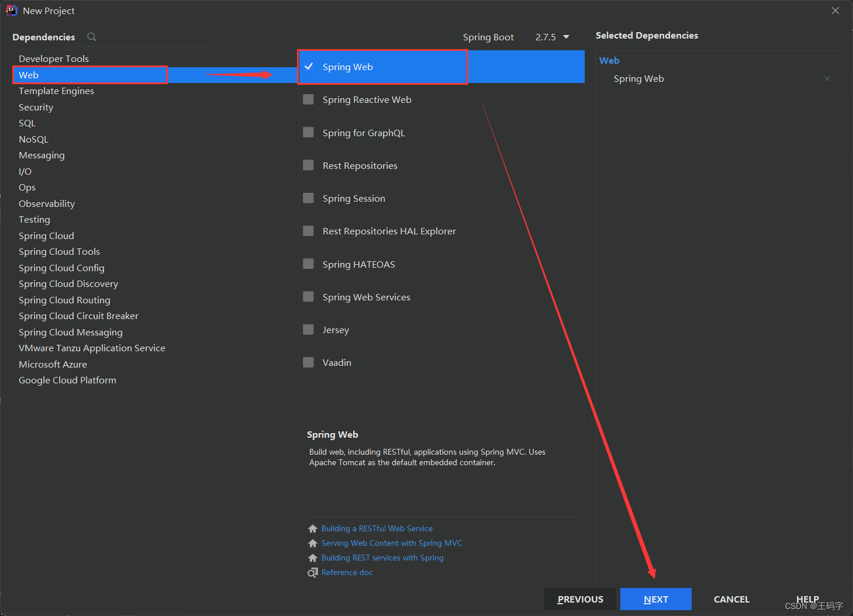Click home icon beside Serving Web Content
Viewport: 853px width, 616px height.
coord(313,543)
